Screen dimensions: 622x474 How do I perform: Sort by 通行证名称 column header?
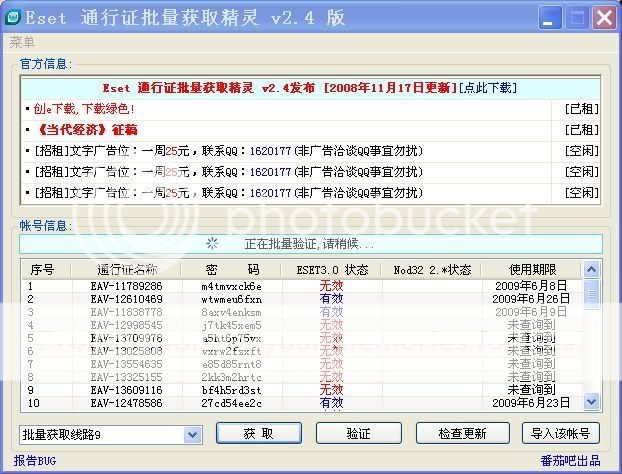point(127,270)
